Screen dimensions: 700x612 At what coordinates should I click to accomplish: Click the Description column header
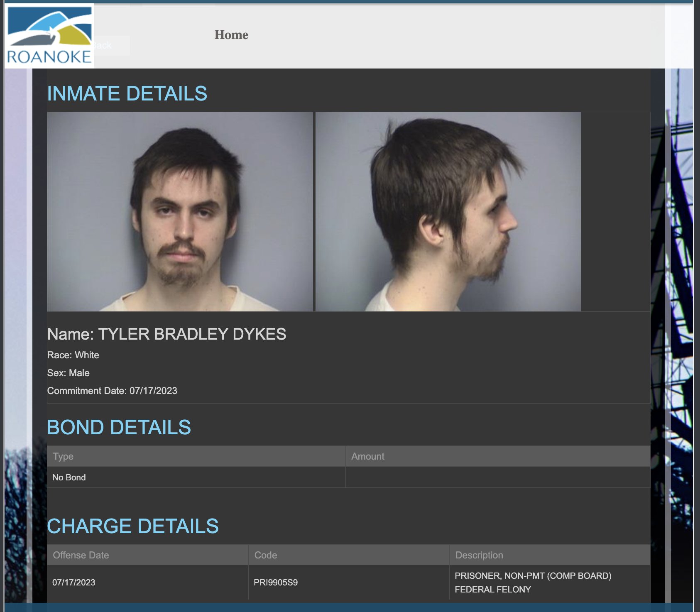[479, 555]
